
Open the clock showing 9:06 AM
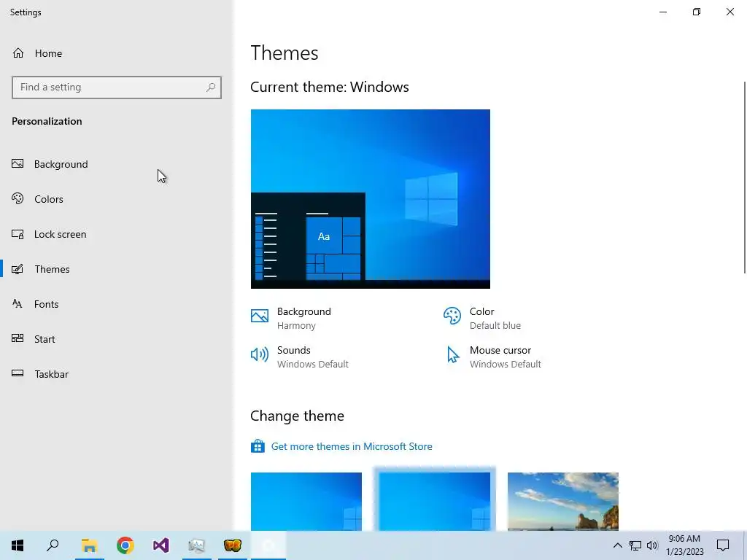click(684, 545)
